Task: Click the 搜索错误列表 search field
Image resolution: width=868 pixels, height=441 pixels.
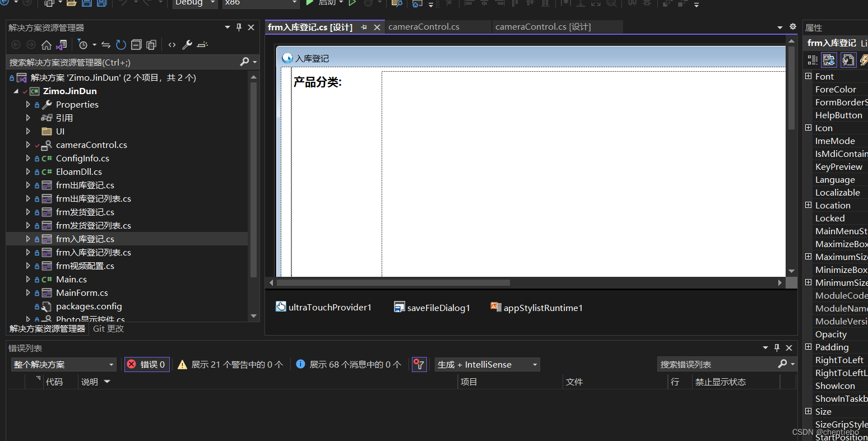Action: [x=719, y=364]
